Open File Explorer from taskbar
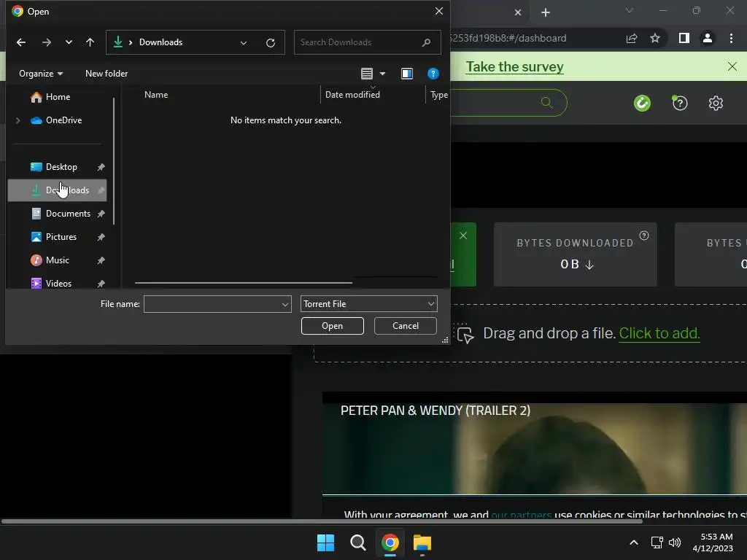Viewport: 747px width, 560px height. click(422, 542)
